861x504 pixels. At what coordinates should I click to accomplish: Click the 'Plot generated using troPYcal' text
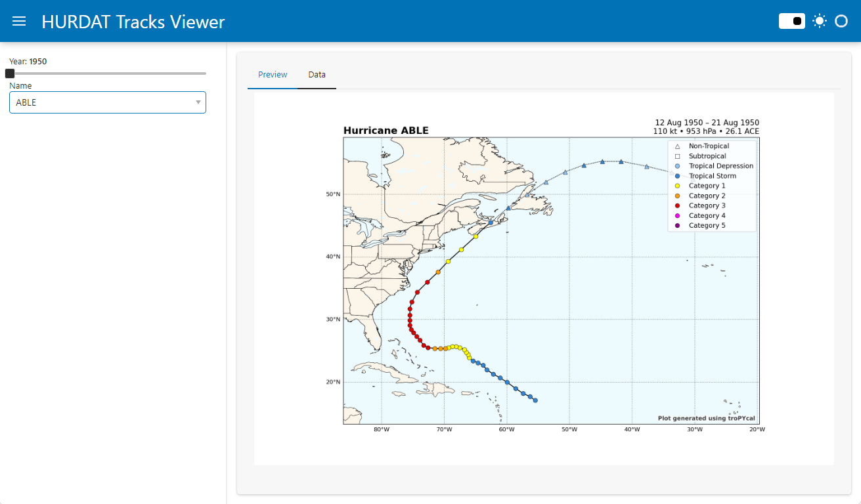[x=707, y=418]
